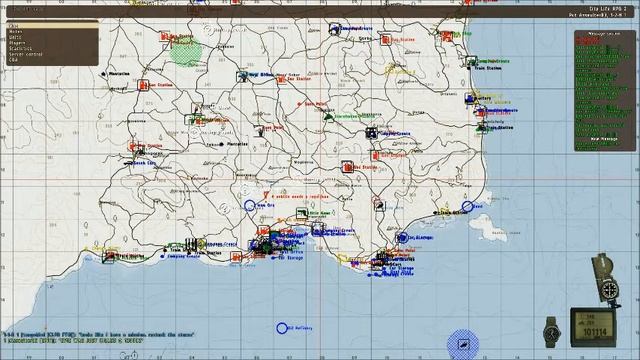Click the top brown mission title bar
This screenshot has height=360, width=640.
coord(320,11)
